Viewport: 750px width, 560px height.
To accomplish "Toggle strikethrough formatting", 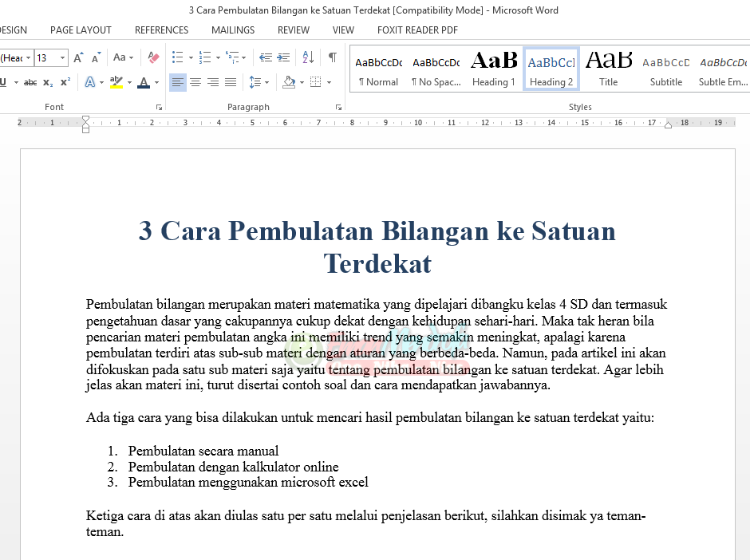I will tap(31, 81).
